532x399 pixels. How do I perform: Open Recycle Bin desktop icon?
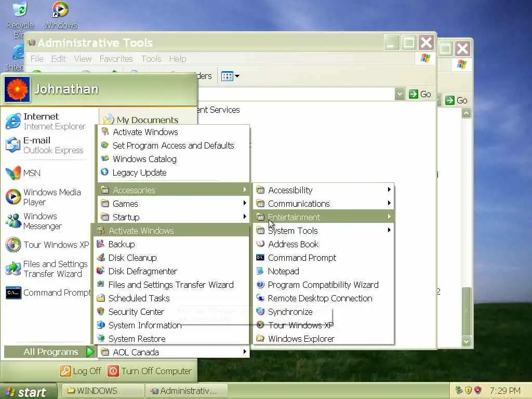[20, 20]
